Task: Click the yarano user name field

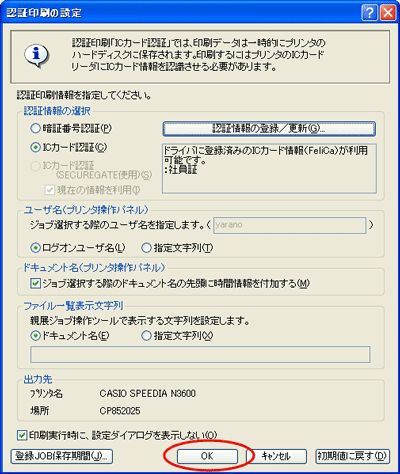Action: tap(290, 225)
